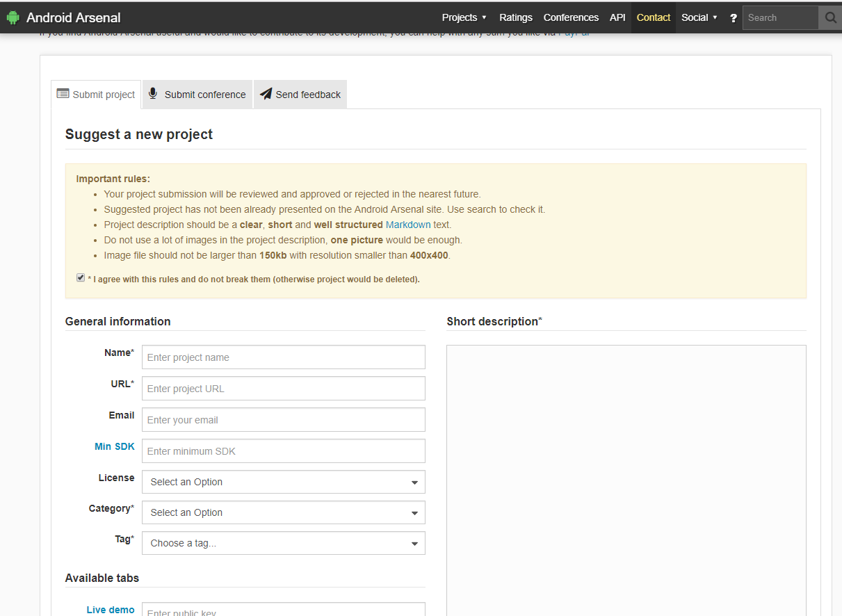Expand the Social menu in navbar

click(x=699, y=17)
